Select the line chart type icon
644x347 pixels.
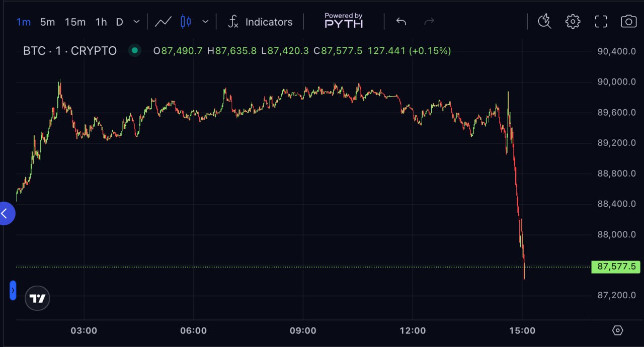tap(163, 22)
